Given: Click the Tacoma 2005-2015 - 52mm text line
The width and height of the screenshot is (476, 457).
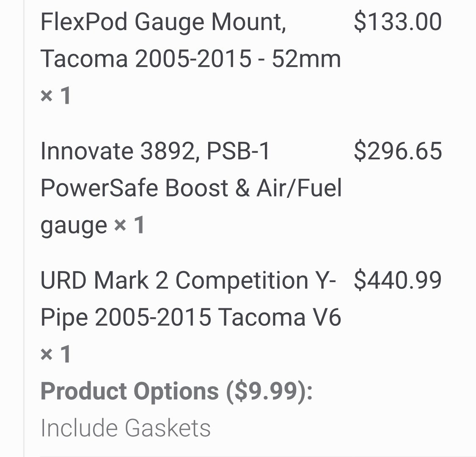Looking at the screenshot, I should coord(191,59).
